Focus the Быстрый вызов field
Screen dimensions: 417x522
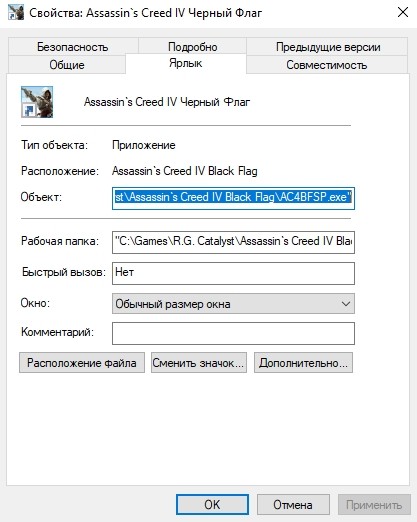click(233, 273)
